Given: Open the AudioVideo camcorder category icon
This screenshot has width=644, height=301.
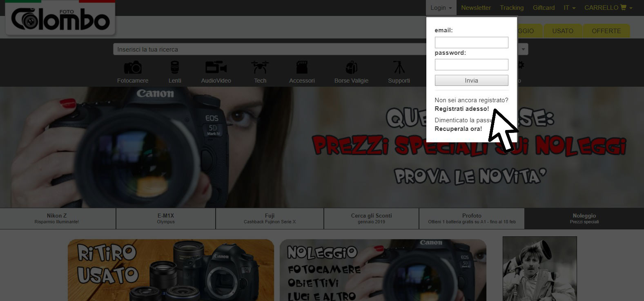Looking at the screenshot, I should point(216,67).
